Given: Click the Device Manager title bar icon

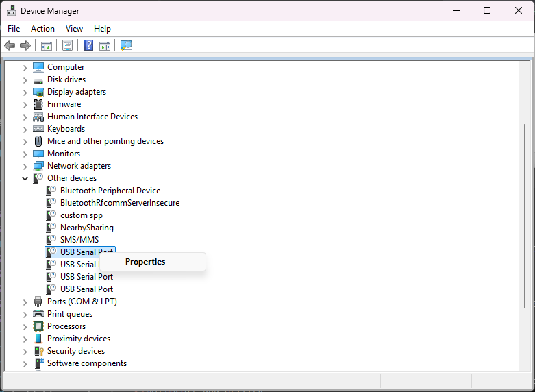Looking at the screenshot, I should click(x=11, y=10).
